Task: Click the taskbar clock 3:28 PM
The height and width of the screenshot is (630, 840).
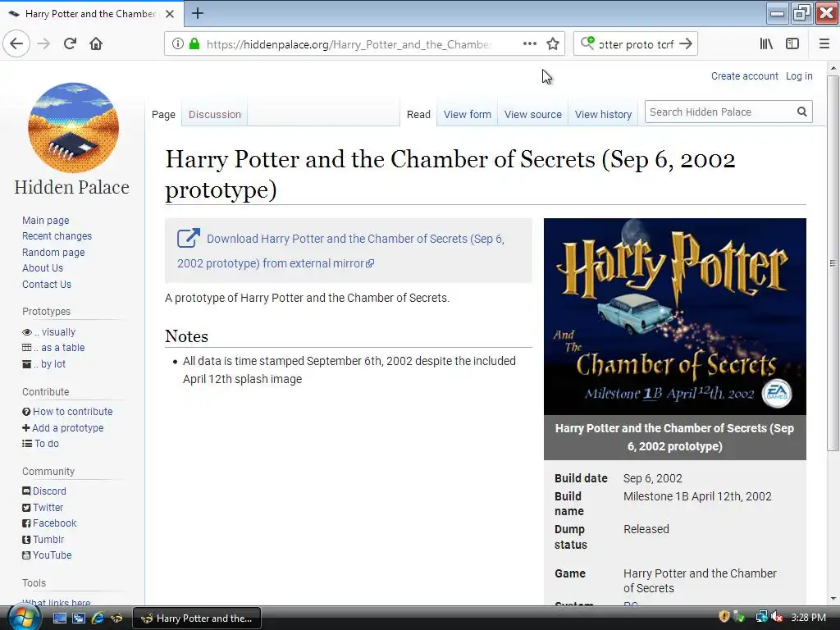Action: pos(808,618)
